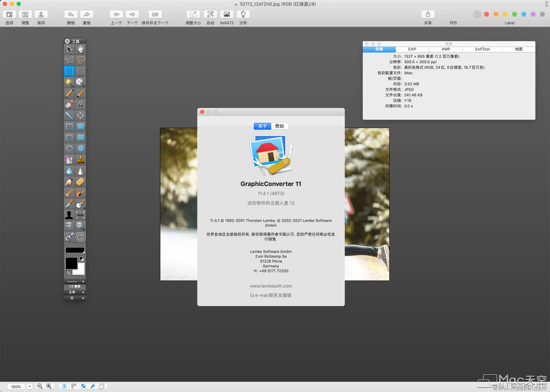This screenshot has width=550, height=392.
Task: Choose the sponge tool
Action: pos(80,182)
